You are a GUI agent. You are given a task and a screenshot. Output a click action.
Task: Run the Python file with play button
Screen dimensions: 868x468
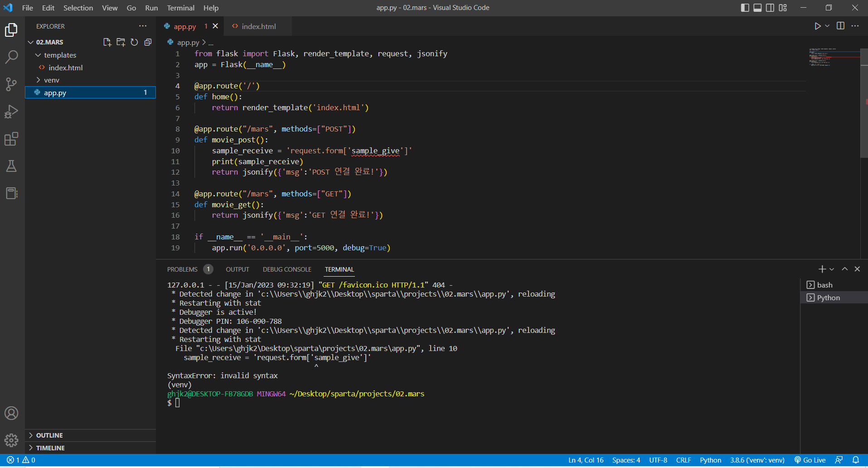coord(817,26)
